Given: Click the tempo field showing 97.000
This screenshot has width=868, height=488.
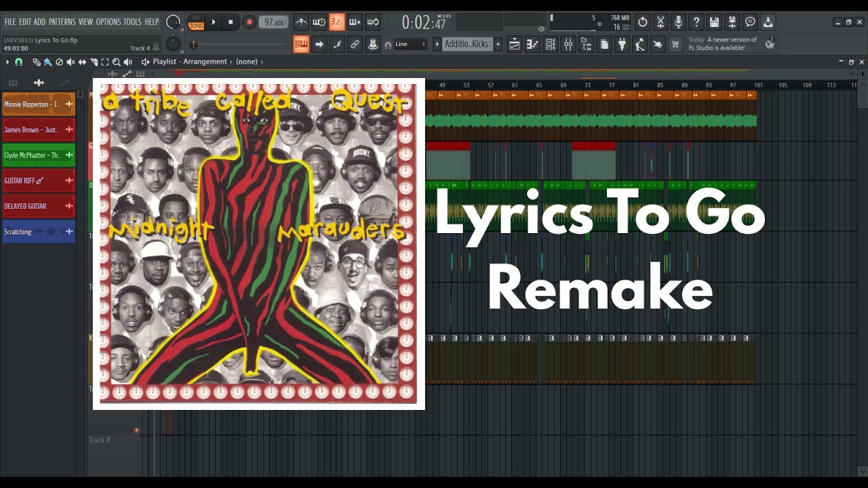Looking at the screenshot, I should [273, 22].
